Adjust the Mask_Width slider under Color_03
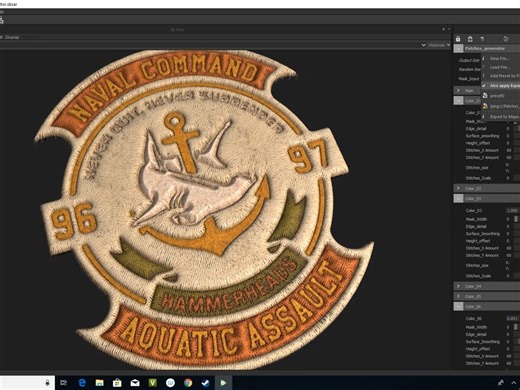Image resolution: width=520 pixels, height=390 pixels. (516, 219)
